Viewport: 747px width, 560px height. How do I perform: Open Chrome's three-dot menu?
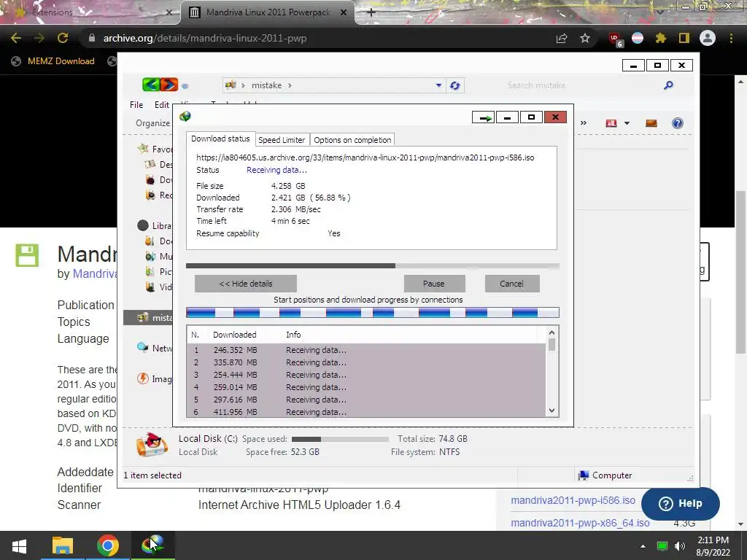[731, 38]
